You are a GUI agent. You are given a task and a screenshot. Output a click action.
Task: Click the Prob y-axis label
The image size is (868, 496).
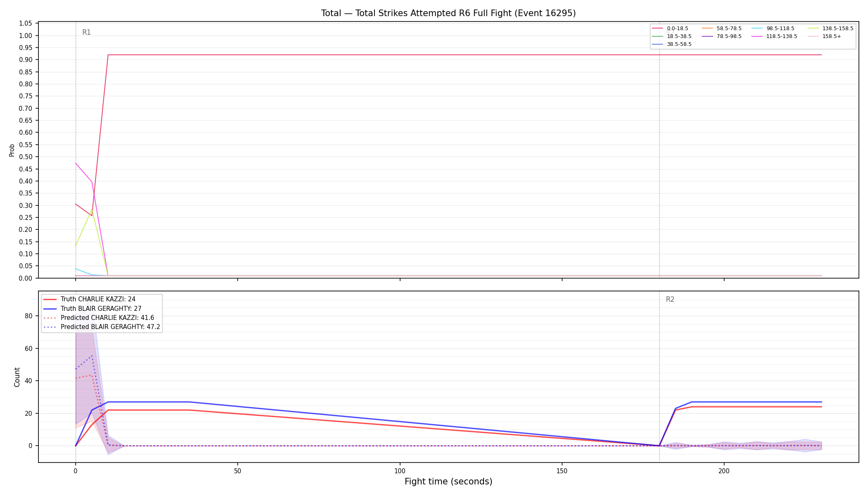[x=12, y=150]
